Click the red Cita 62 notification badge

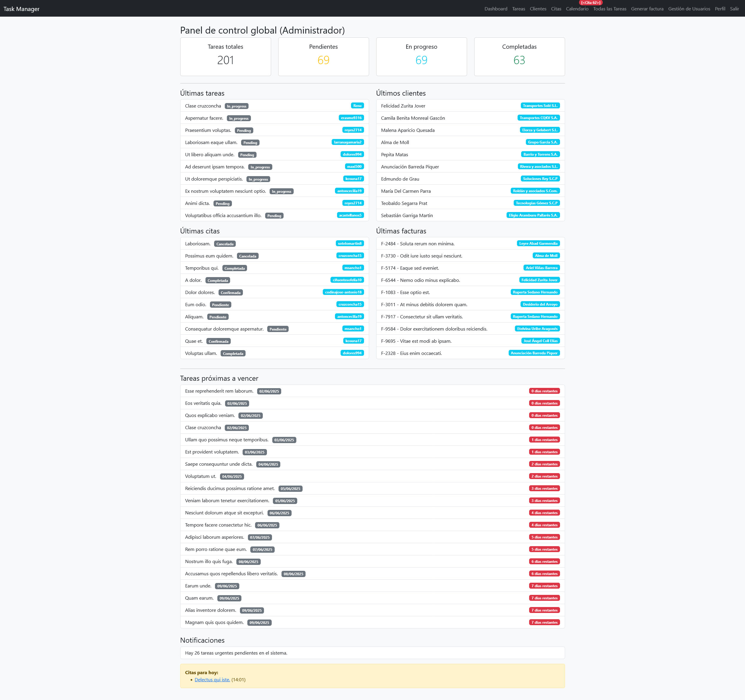[590, 3]
